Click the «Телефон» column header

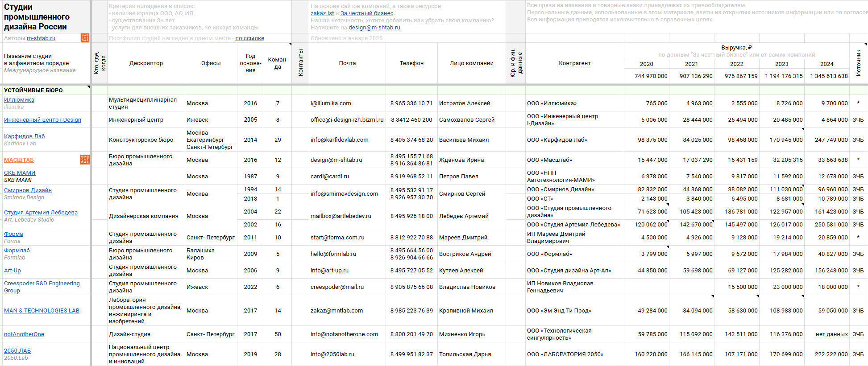point(411,63)
